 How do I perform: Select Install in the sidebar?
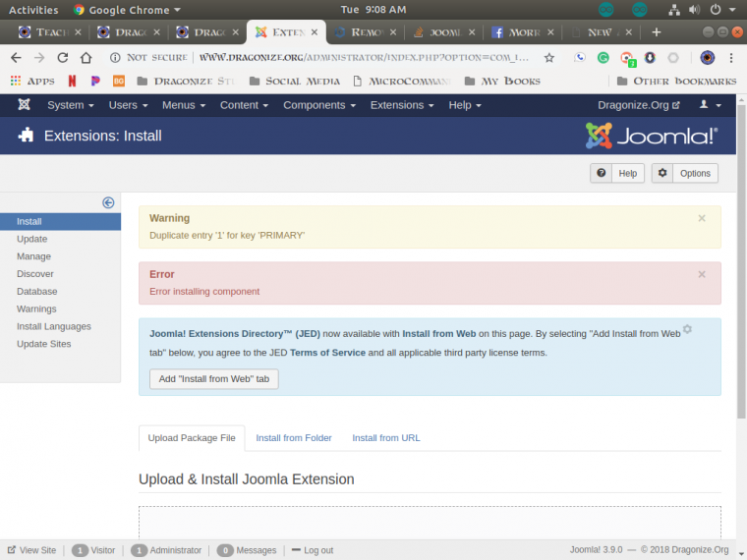coord(60,221)
